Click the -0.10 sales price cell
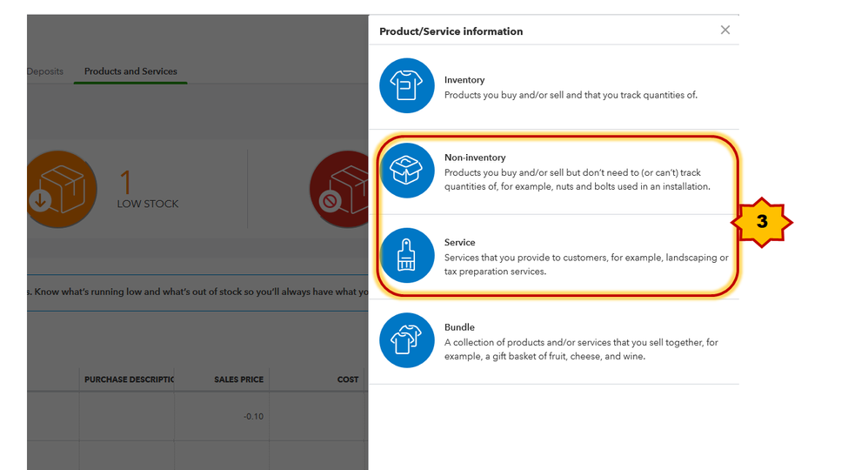Image resolution: width=868 pixels, height=470 pixels. (x=254, y=416)
